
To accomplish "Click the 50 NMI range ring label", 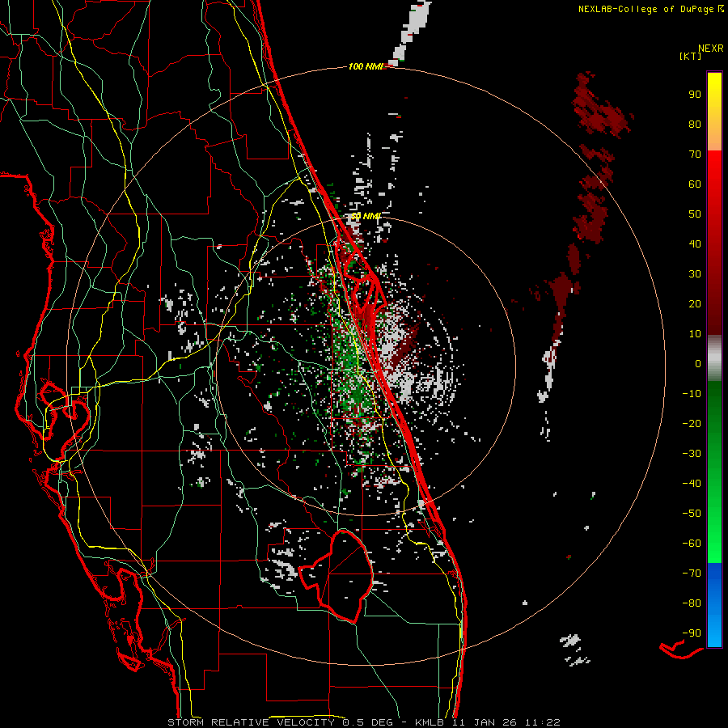I will pyautogui.click(x=366, y=216).
